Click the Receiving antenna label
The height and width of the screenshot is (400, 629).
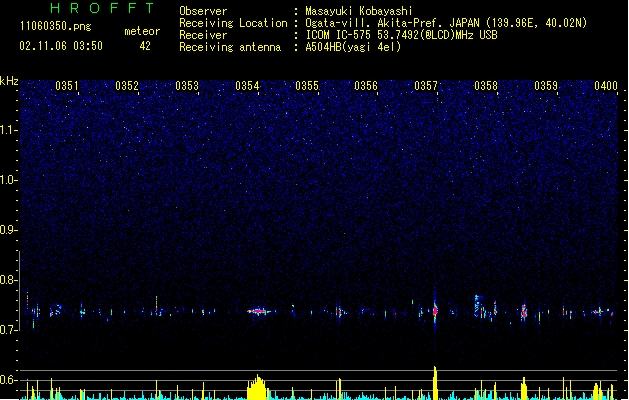pyautogui.click(x=230, y=47)
